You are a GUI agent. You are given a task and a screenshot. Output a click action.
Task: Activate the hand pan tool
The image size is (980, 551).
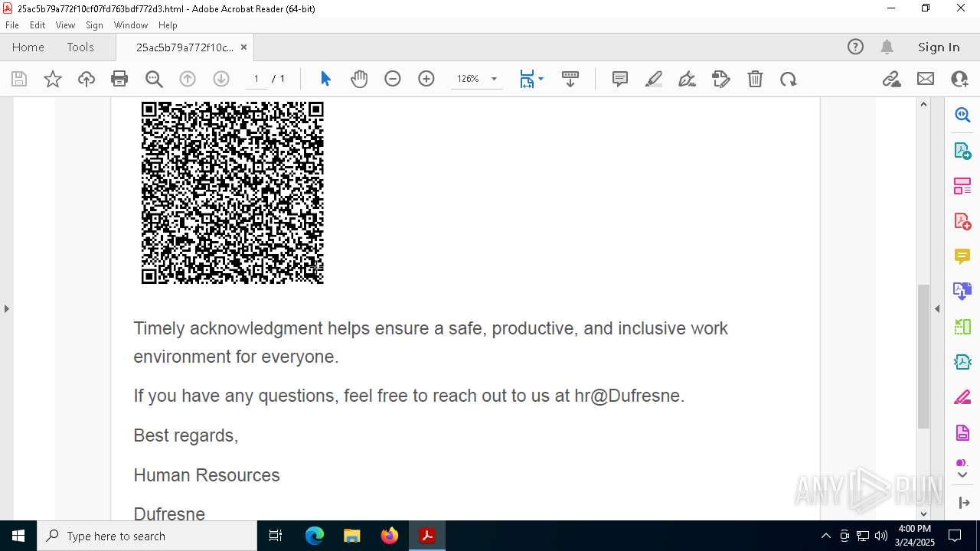[x=359, y=79]
